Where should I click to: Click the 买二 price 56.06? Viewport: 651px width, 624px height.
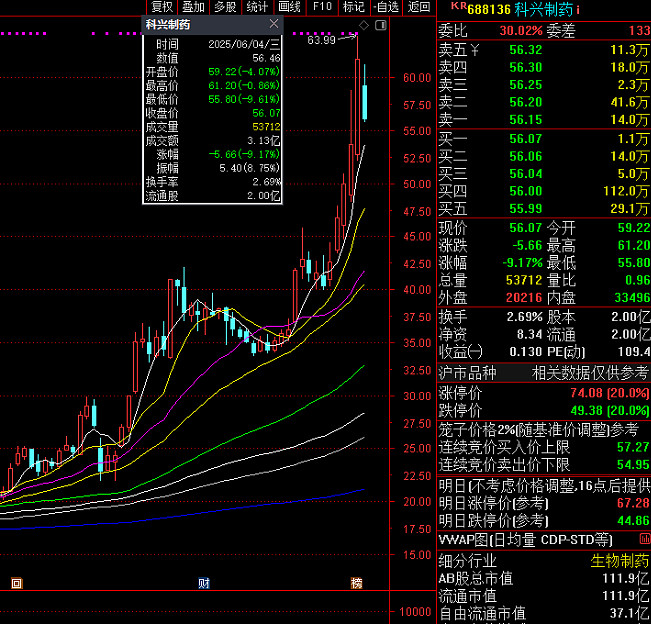(x=526, y=156)
